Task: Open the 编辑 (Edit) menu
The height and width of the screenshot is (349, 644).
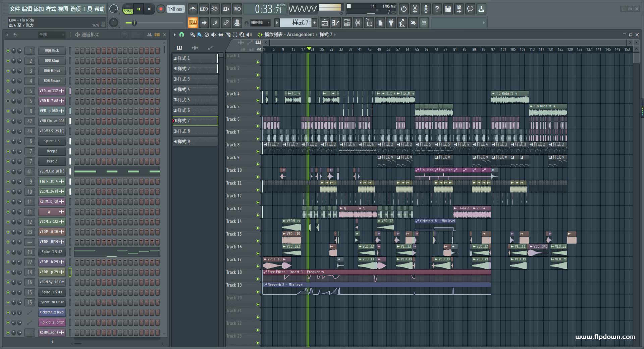Action: 27,9
